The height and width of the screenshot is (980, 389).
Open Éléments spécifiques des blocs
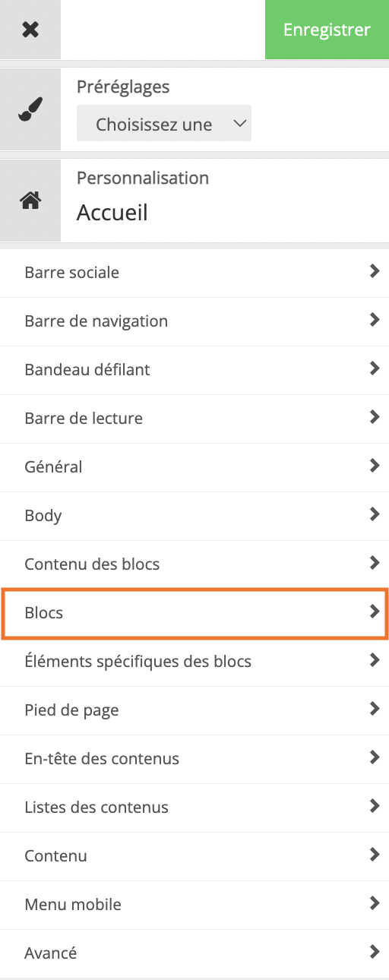pos(194,662)
